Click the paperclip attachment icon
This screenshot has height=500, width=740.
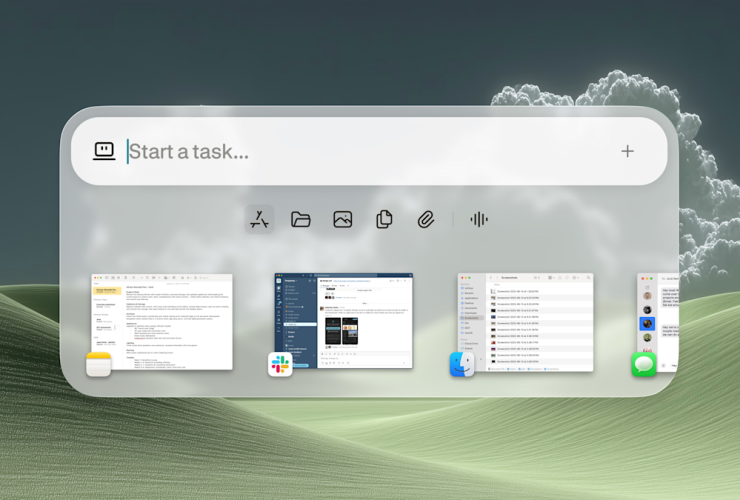point(426,219)
